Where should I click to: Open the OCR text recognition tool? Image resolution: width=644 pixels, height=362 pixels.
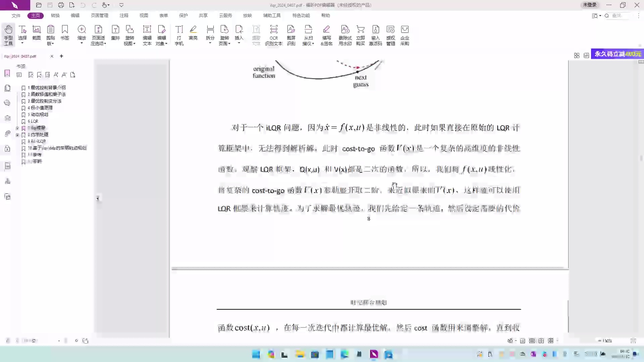(274, 35)
